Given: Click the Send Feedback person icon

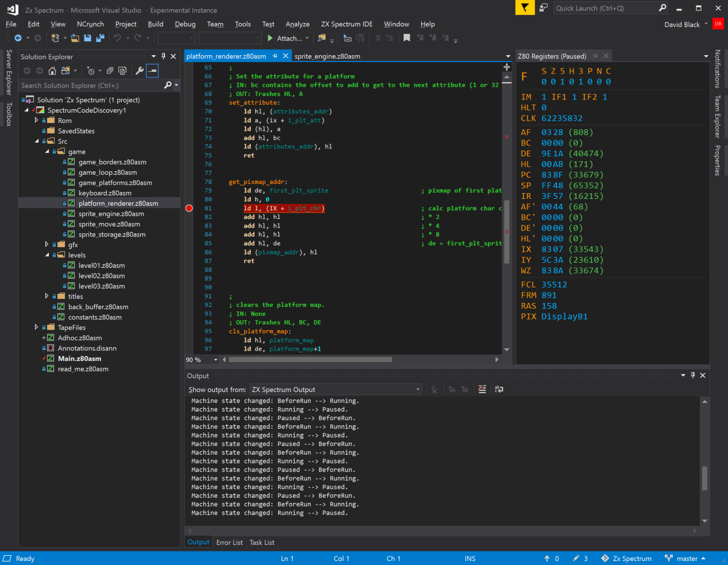Looking at the screenshot, I should 543,7.
